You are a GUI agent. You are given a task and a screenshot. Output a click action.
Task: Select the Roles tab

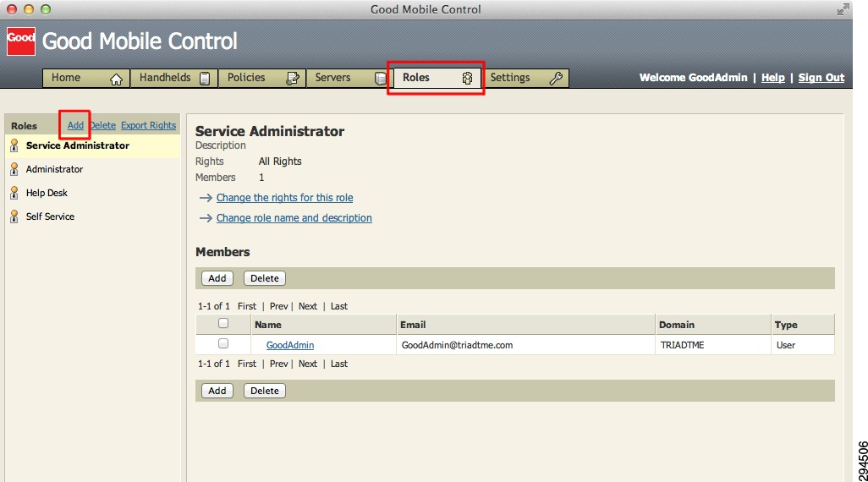437,78
